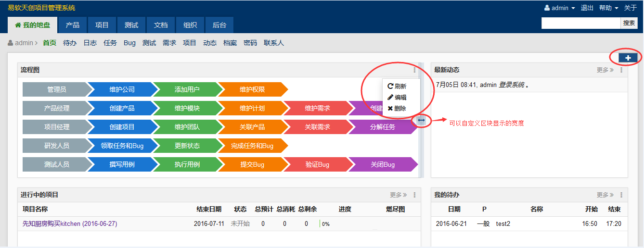The width and height of the screenshot is (644, 248).
Task: Click the 退出 logout link
Action: [x=587, y=8]
